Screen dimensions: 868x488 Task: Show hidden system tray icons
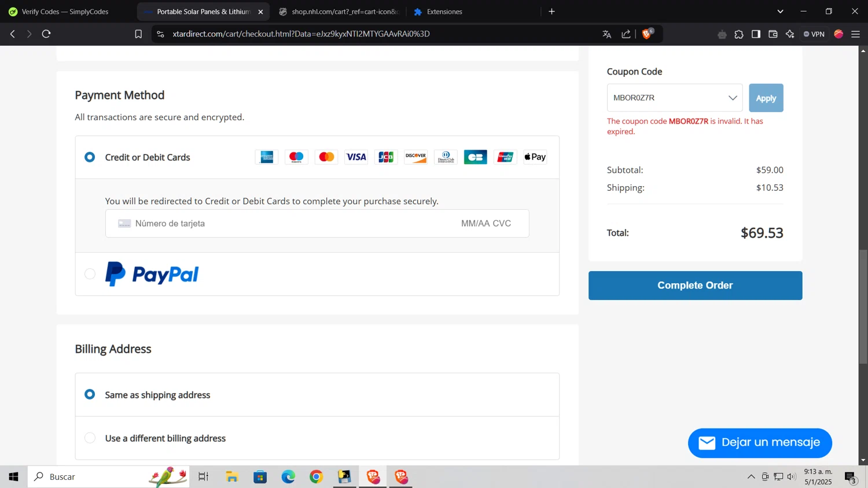coord(751,476)
